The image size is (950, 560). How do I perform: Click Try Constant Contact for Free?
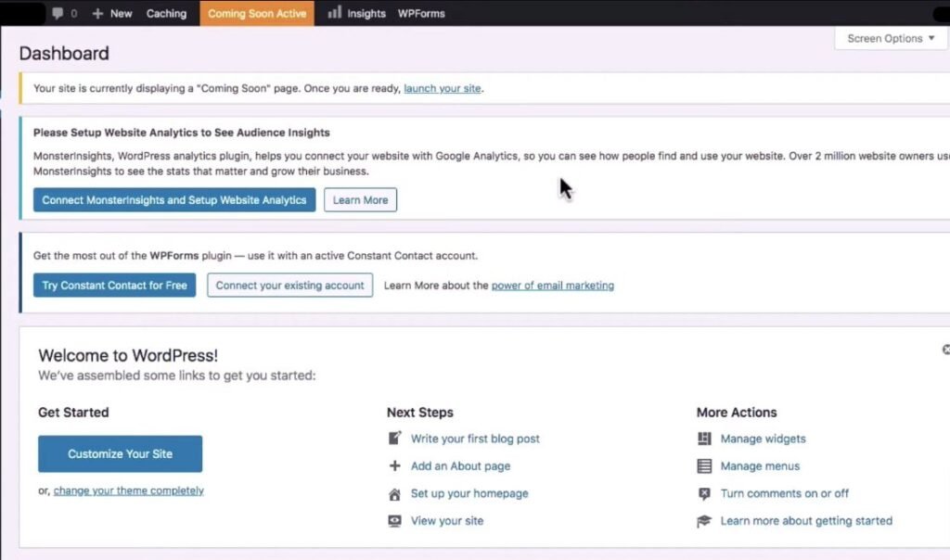(114, 286)
